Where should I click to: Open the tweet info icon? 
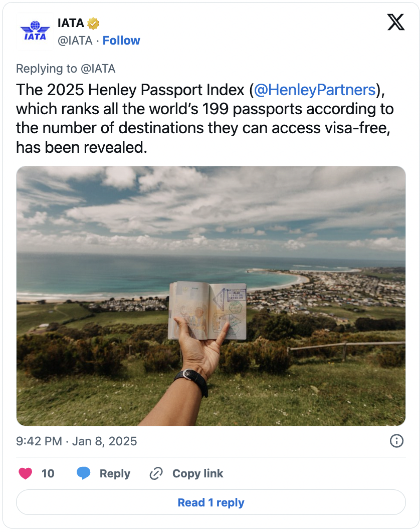(x=396, y=441)
